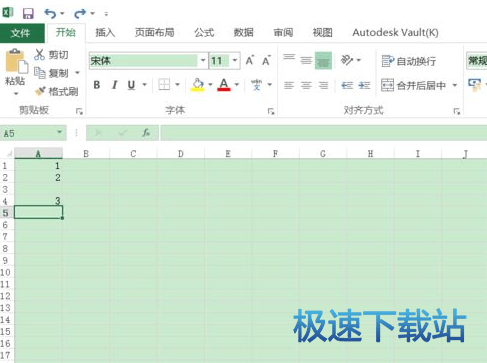Click the 文 phonetic guide icon

(256, 85)
